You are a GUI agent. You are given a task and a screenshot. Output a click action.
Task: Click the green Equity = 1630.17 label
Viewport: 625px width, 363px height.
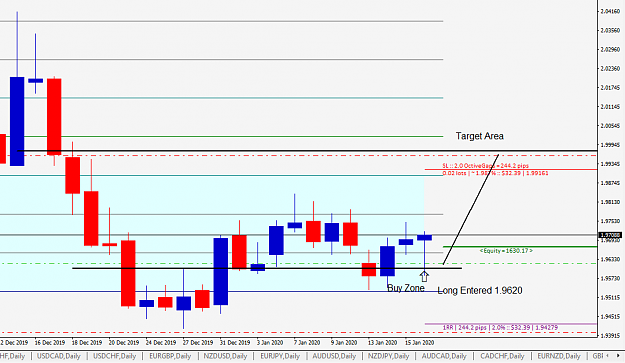tap(506, 251)
